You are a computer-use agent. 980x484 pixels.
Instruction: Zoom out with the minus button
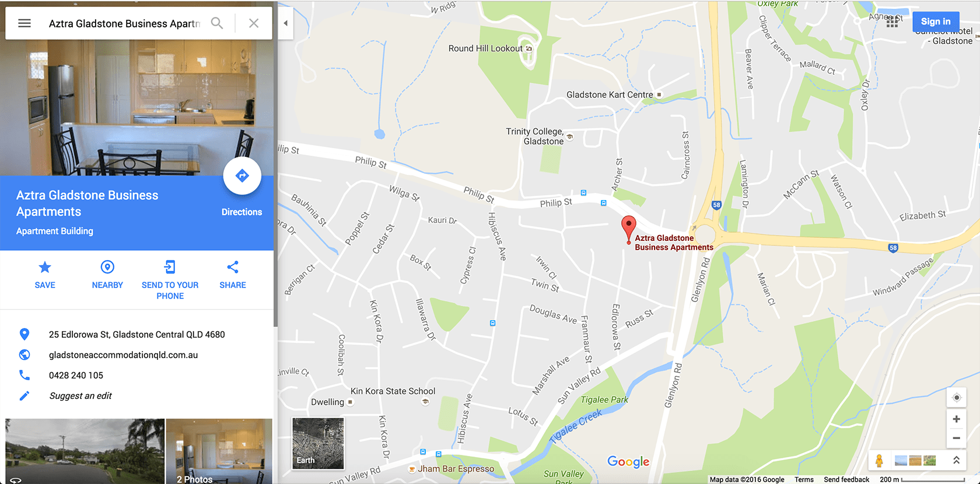pyautogui.click(x=957, y=438)
